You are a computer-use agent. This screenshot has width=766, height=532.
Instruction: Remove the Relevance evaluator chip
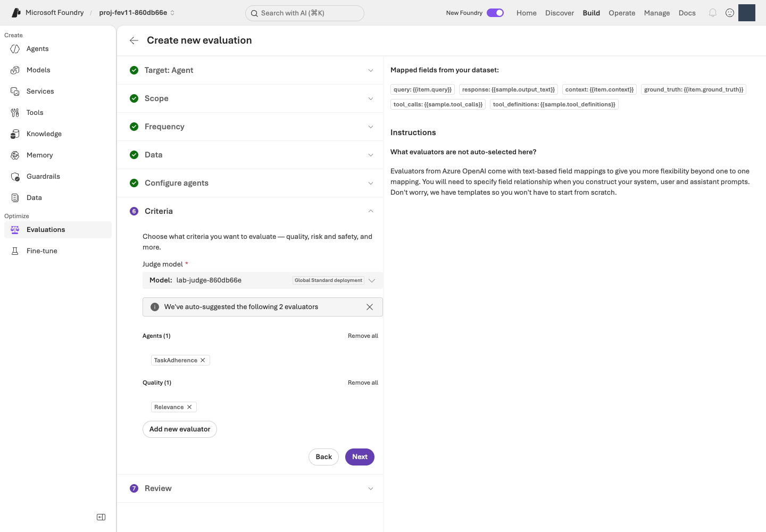pyautogui.click(x=189, y=407)
